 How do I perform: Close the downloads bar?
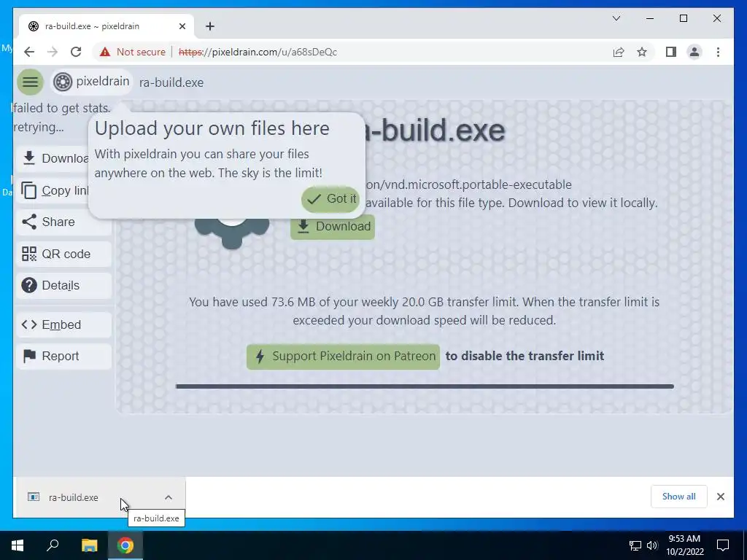click(x=720, y=497)
